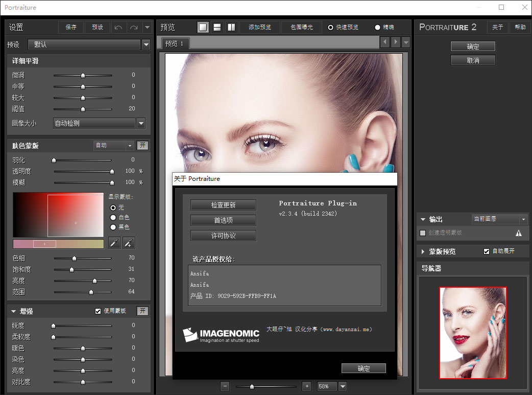Switch to horizontal split preview layout

217,28
